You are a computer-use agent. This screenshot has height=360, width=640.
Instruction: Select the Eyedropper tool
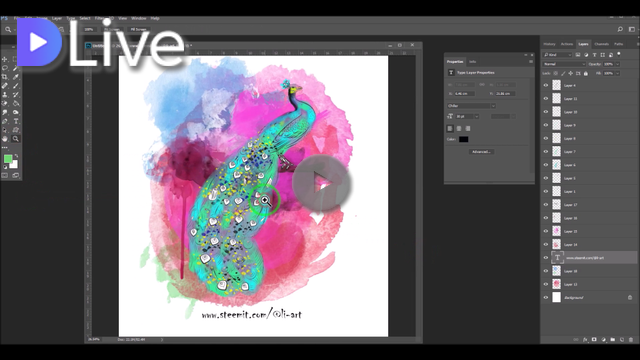point(16,77)
